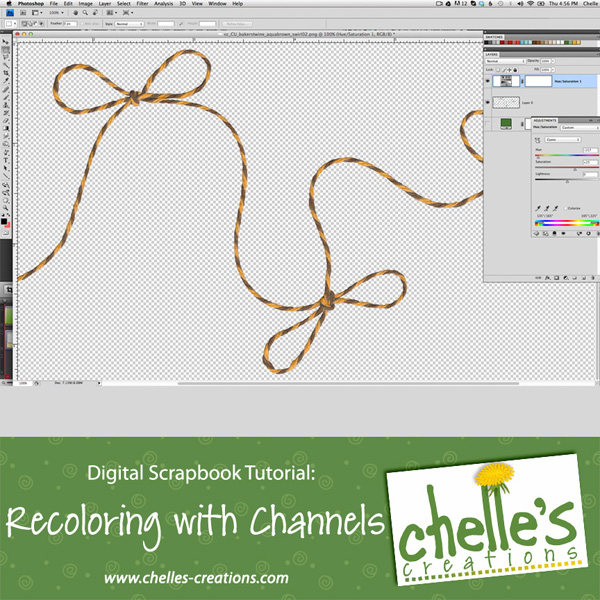Image resolution: width=600 pixels, height=600 pixels.
Task: Toggle the Lock all layer icon
Action: pyautogui.click(x=515, y=70)
